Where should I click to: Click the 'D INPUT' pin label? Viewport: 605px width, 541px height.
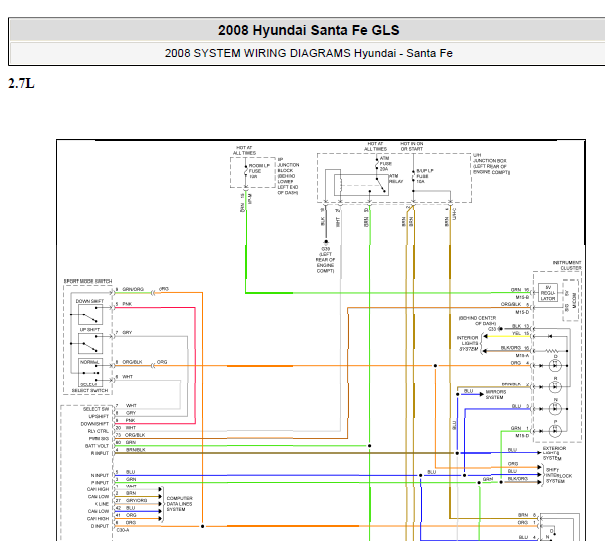tap(100, 526)
